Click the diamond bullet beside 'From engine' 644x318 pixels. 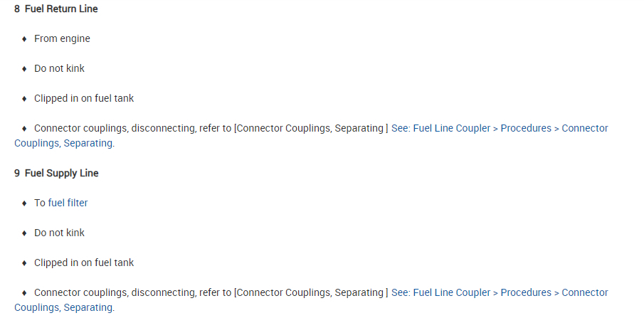click(24, 39)
